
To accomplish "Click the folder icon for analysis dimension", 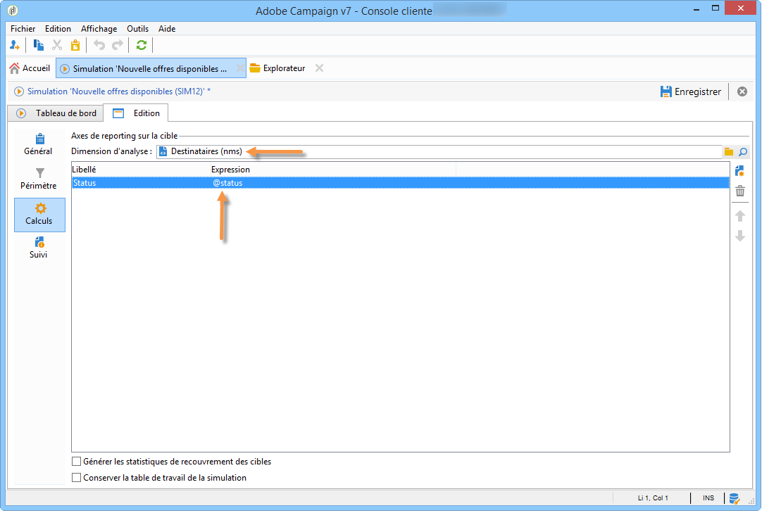I will point(729,152).
